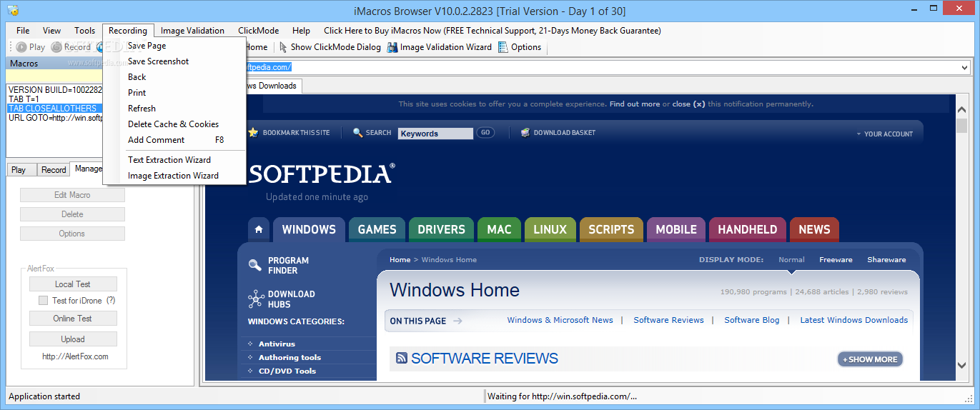Click in the Keywords search field
This screenshot has height=410, width=980.
435,134
